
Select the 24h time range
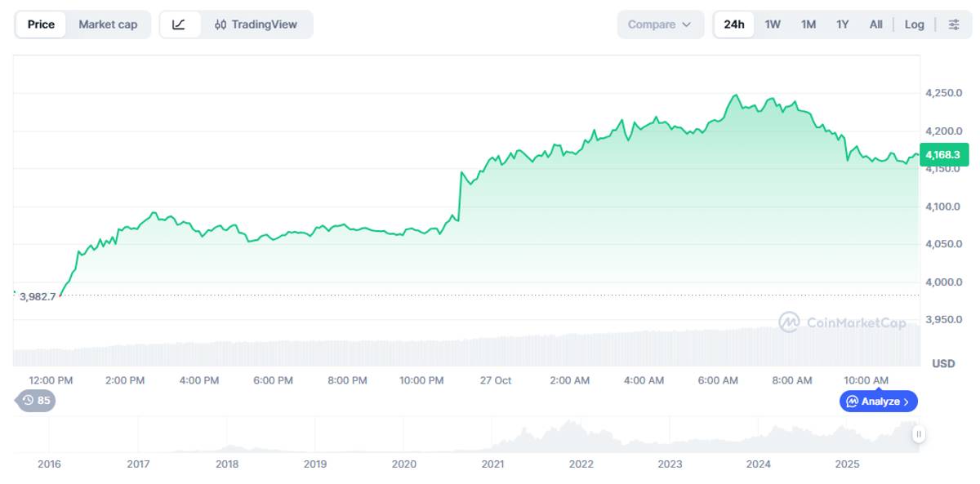click(x=734, y=24)
